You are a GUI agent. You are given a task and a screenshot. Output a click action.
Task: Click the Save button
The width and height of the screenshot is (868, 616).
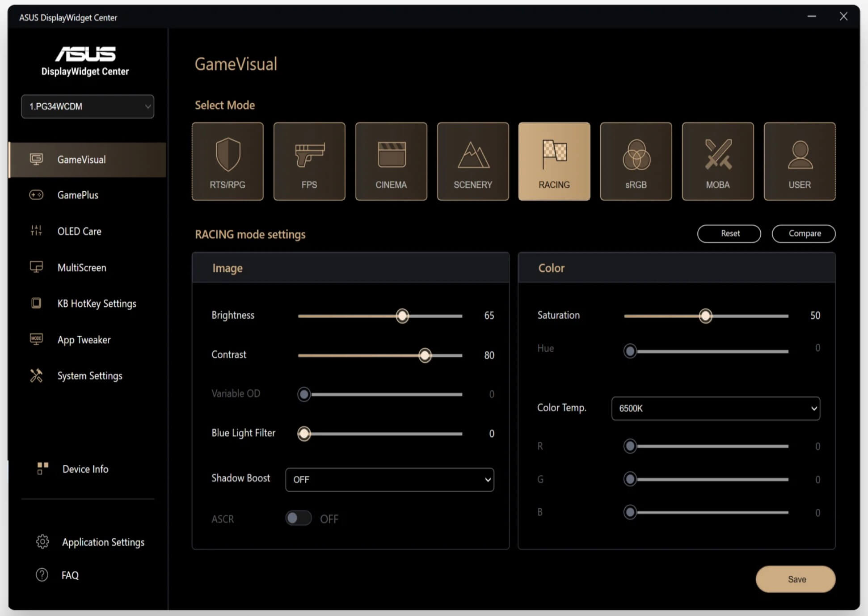coord(796,579)
